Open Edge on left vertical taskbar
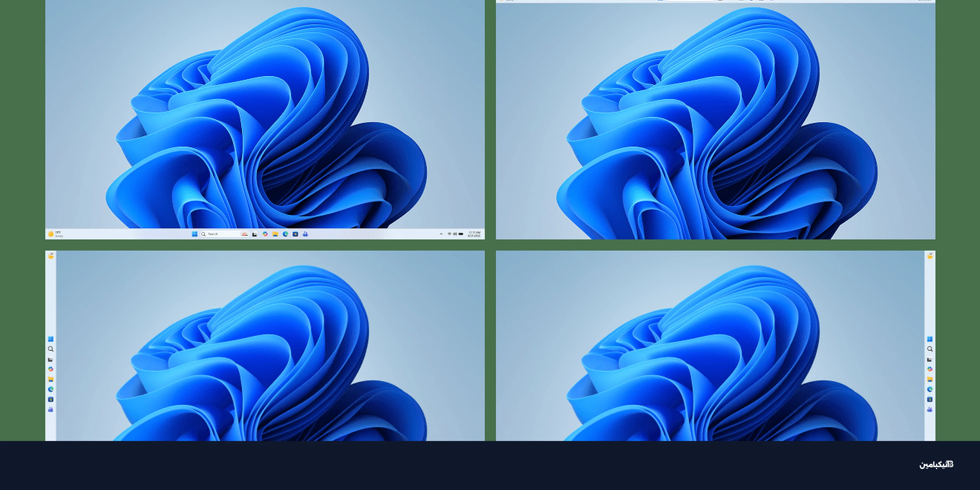Screen dimensions: 980x490 click(x=51, y=389)
